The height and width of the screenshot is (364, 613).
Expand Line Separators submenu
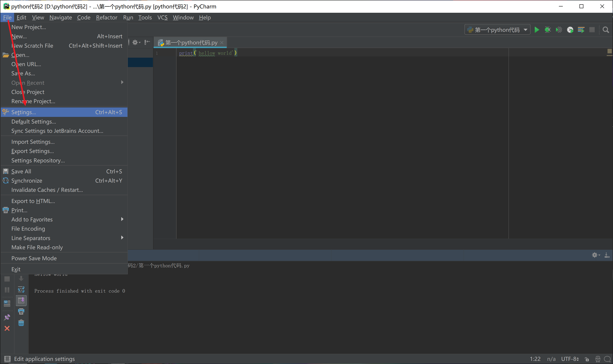click(64, 238)
